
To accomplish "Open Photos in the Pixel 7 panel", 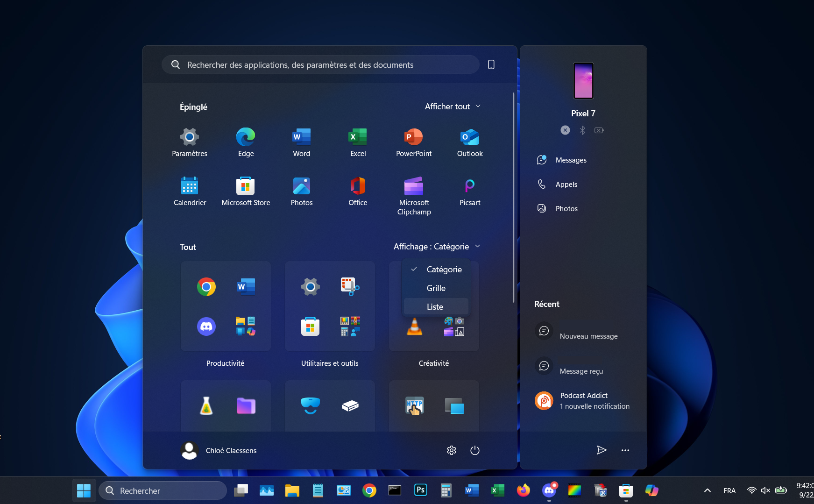I will point(566,208).
